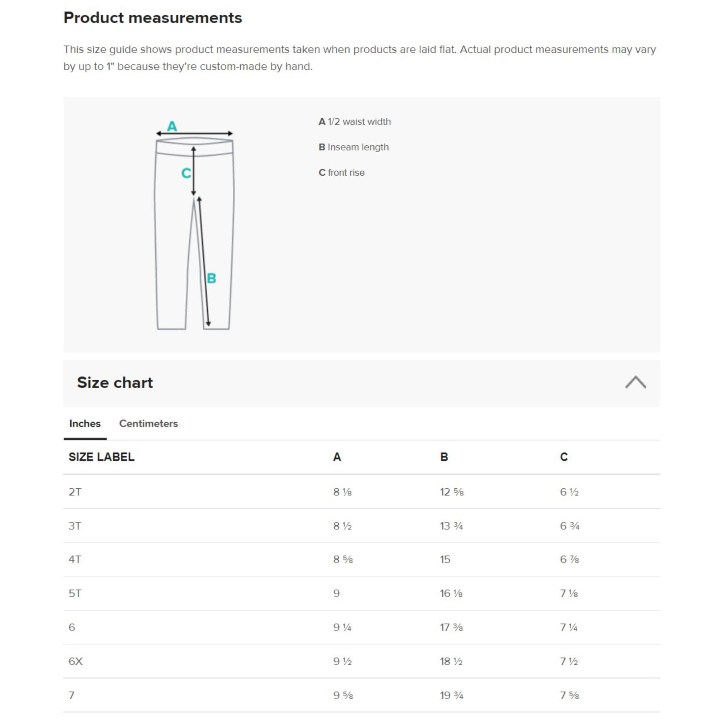This screenshot has width=728, height=728.
Task: Select the 6X size row label
Action: [x=75, y=661]
